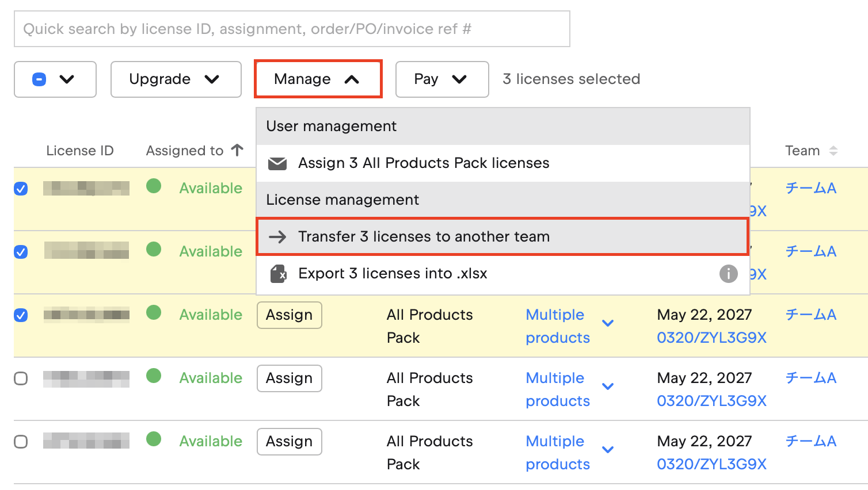Open order 0320/ZYL3G9X in the fourth row
This screenshot has width=868, height=490.
712,401
